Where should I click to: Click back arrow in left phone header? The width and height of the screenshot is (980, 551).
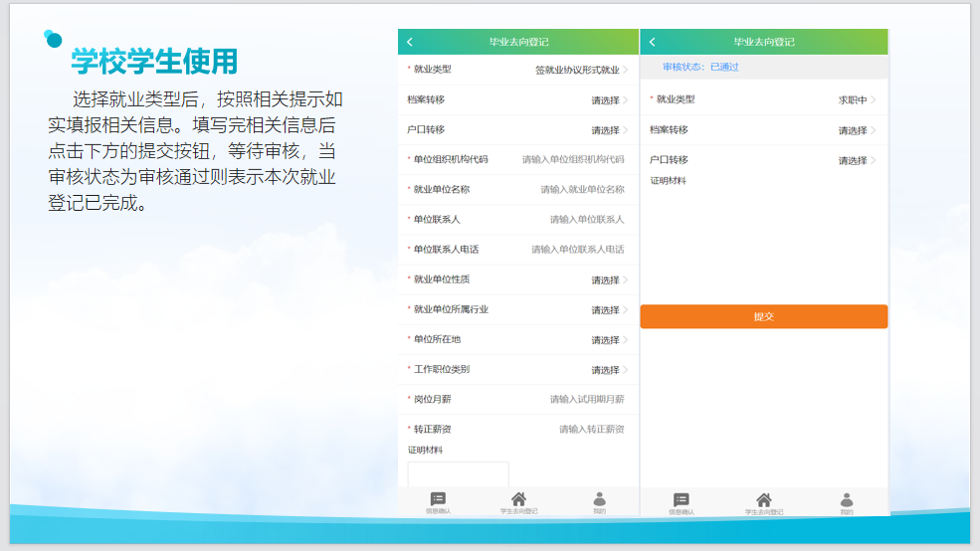[x=410, y=42]
